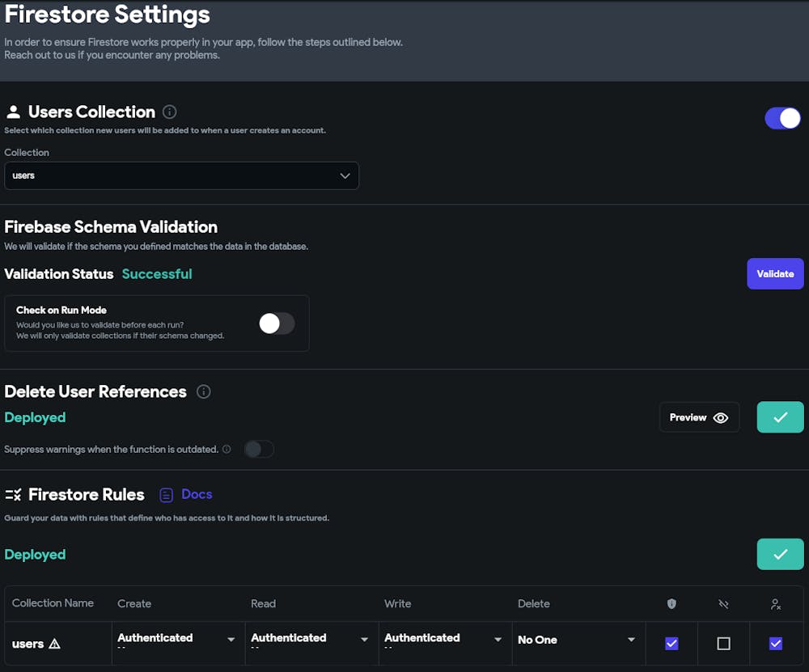Click the Successful validation status text
Screen dimensions: 809x672
(157, 274)
